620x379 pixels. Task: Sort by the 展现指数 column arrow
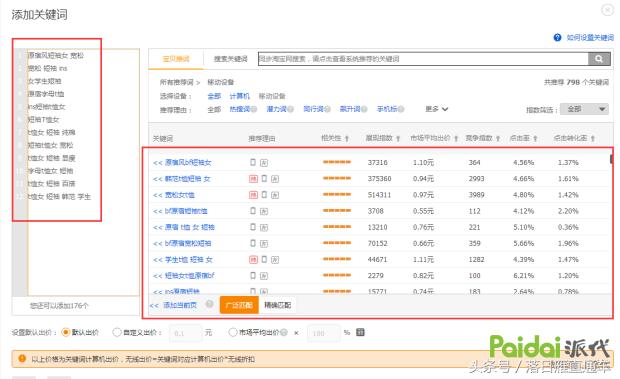point(398,139)
